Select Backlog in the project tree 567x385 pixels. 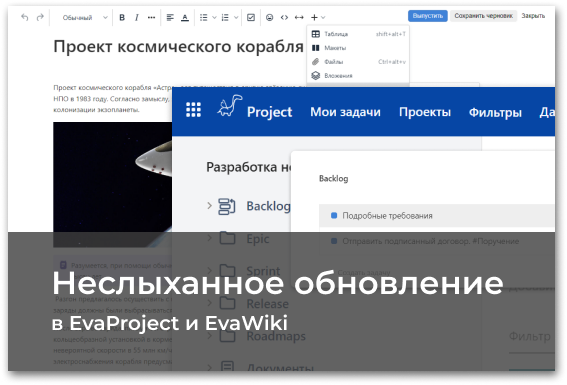click(268, 206)
